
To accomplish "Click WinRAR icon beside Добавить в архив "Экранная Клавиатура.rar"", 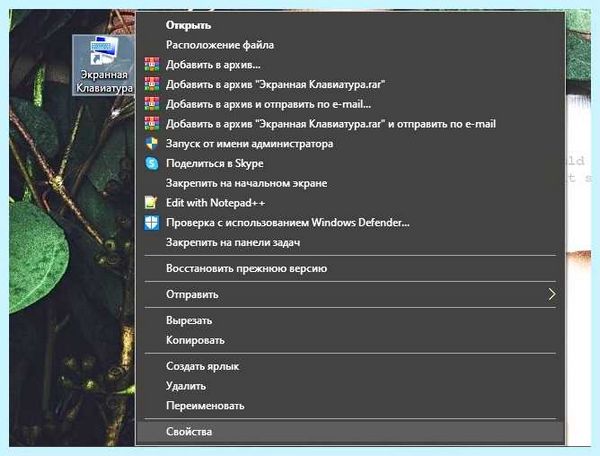I will [152, 84].
